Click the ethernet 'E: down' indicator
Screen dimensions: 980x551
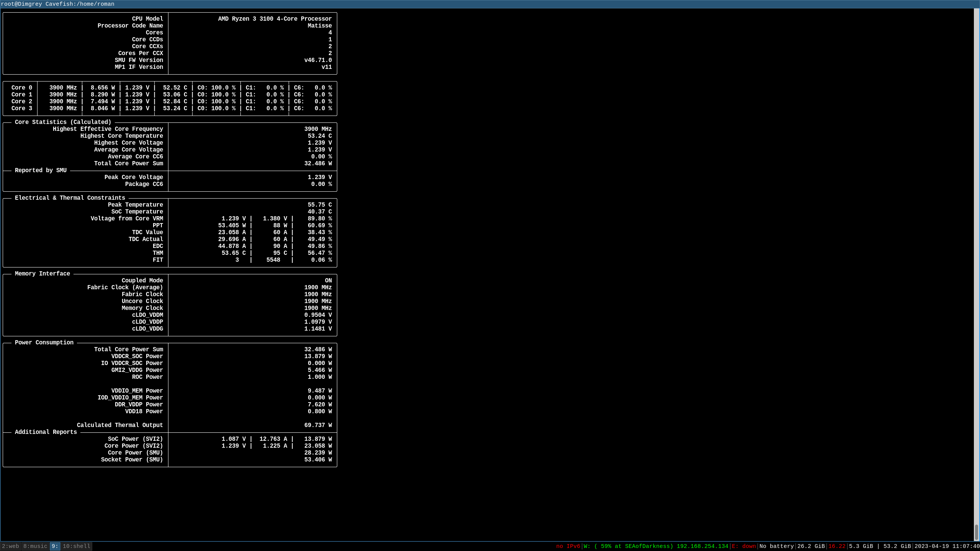(743, 546)
